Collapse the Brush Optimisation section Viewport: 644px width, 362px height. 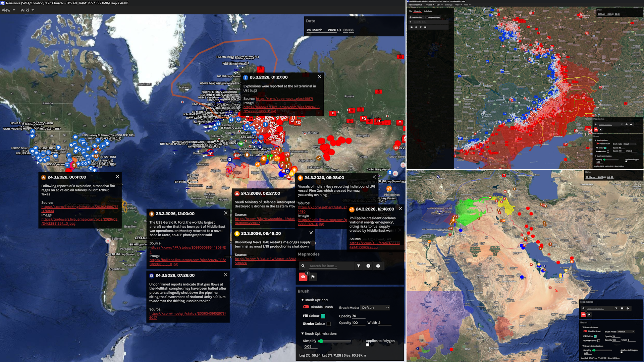click(303, 334)
